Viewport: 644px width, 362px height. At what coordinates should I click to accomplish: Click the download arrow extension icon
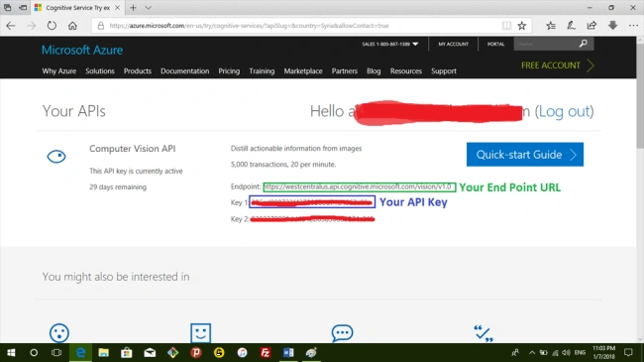[x=612, y=26]
